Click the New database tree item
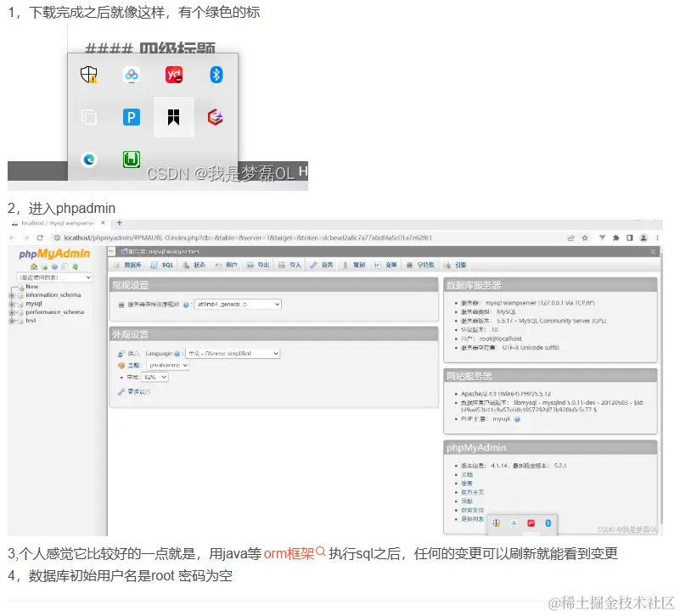Viewport: 680px width, 616px height. click(x=31, y=287)
